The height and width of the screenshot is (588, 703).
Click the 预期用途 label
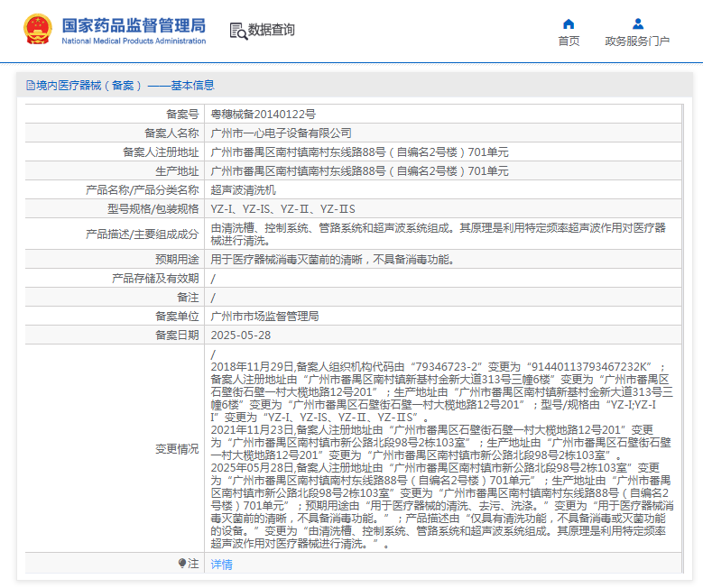tap(177, 259)
